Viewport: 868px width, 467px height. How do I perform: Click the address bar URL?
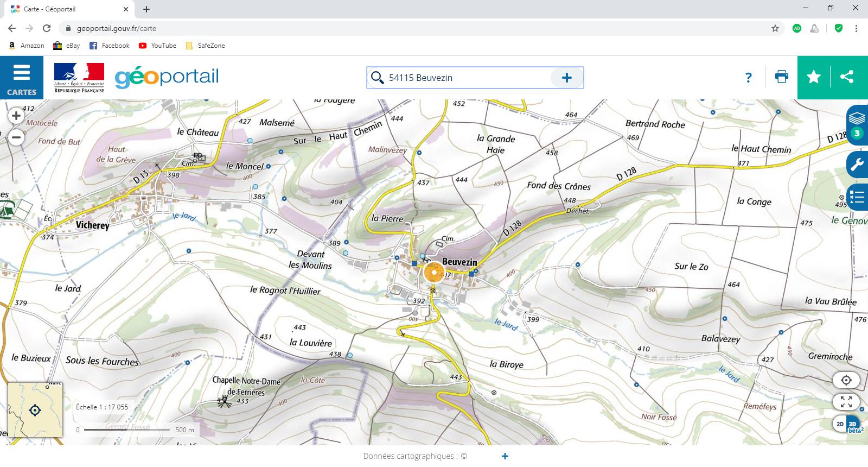(117, 28)
